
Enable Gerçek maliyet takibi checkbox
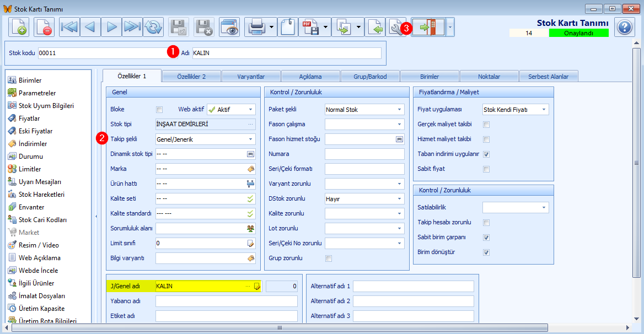pos(486,125)
